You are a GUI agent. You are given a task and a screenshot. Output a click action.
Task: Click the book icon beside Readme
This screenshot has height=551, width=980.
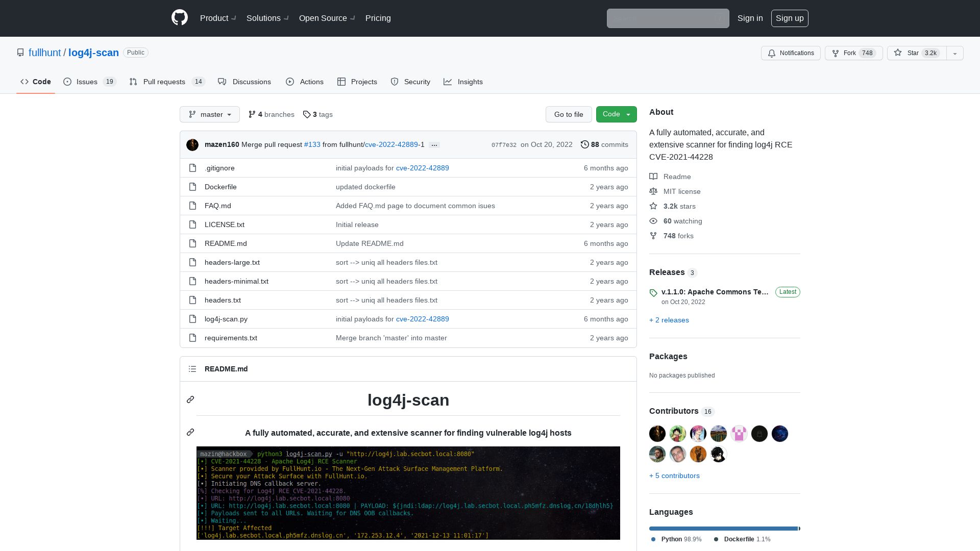[653, 177]
